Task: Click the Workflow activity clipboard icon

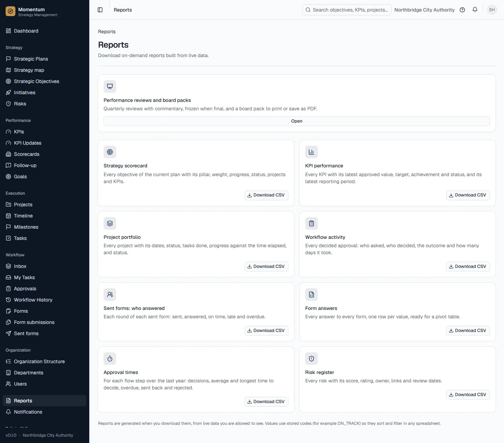Action: pyautogui.click(x=311, y=223)
